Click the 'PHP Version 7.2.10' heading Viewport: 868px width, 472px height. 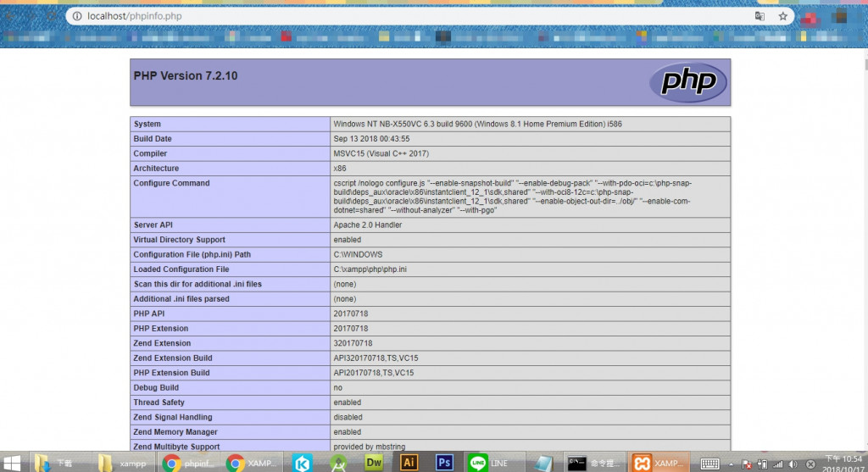186,75
